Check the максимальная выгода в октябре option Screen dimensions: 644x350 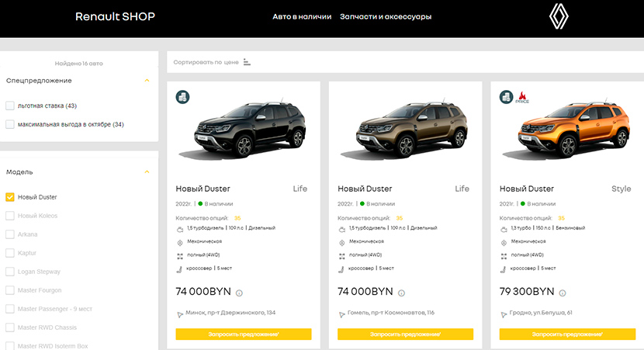tap(10, 124)
